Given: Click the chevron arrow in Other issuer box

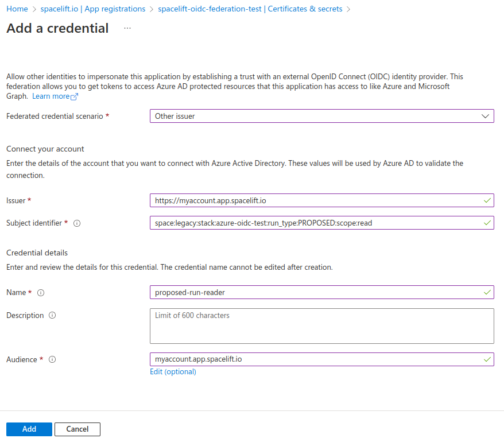Looking at the screenshot, I should coord(484,116).
